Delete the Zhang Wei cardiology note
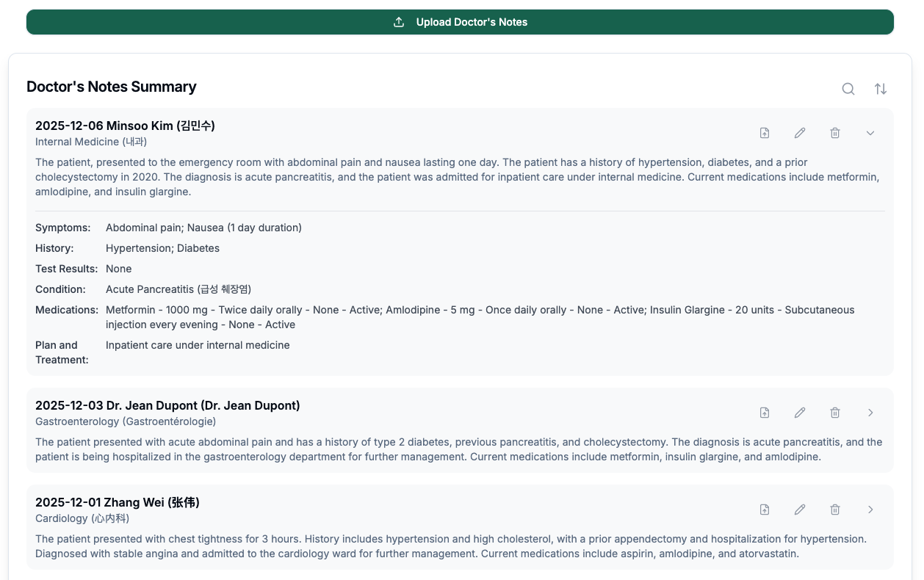The height and width of the screenshot is (580, 924). click(835, 510)
